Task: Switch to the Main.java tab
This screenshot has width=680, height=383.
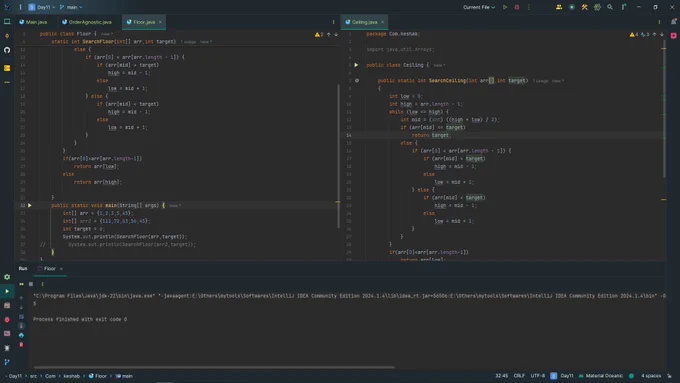Action: (33, 22)
